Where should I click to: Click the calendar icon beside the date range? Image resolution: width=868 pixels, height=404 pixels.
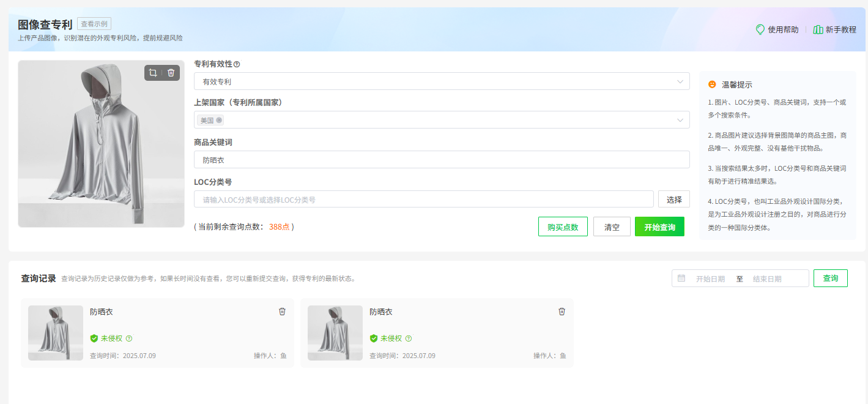click(x=682, y=278)
